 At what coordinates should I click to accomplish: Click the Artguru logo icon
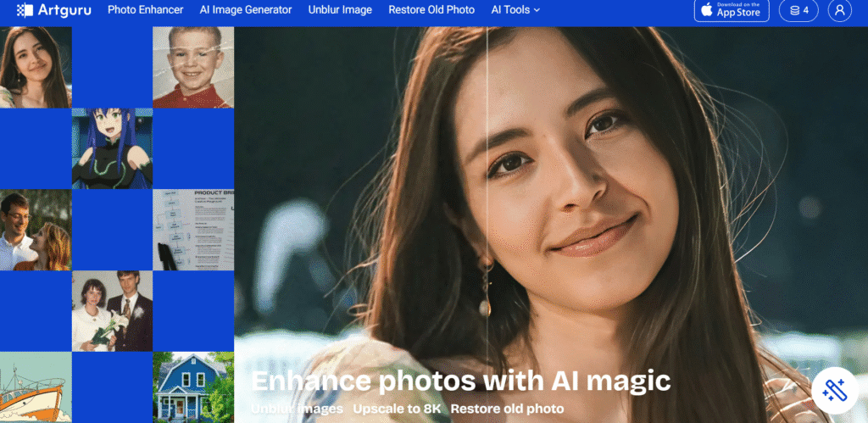pyautogui.click(x=25, y=10)
